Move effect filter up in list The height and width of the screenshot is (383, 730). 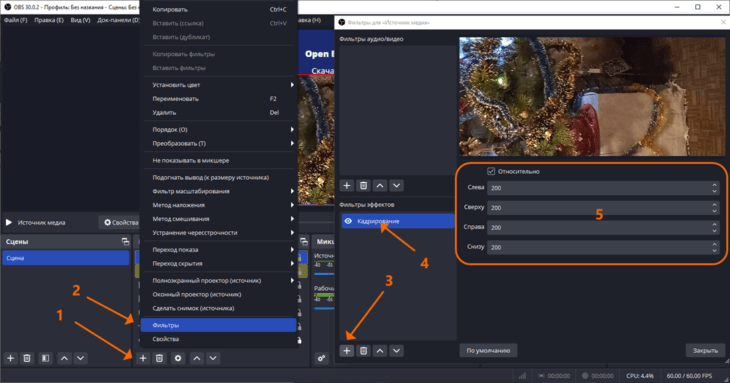coord(380,350)
